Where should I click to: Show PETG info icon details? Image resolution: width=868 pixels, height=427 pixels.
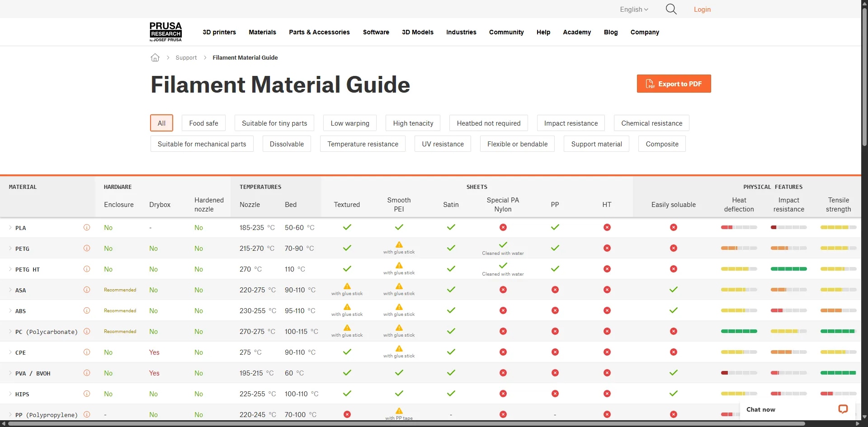click(87, 248)
